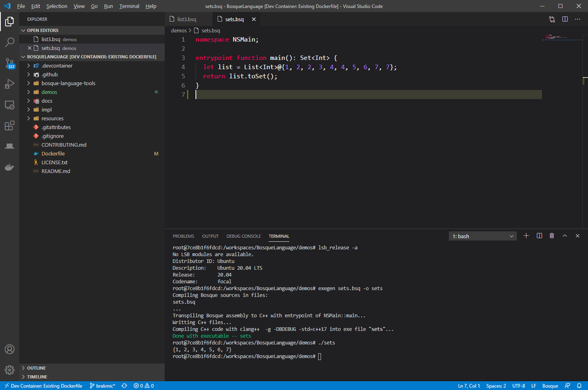Select terminal from the '1: bash' dropdown
Image resolution: width=588 pixels, height=390 pixels.
483,236
